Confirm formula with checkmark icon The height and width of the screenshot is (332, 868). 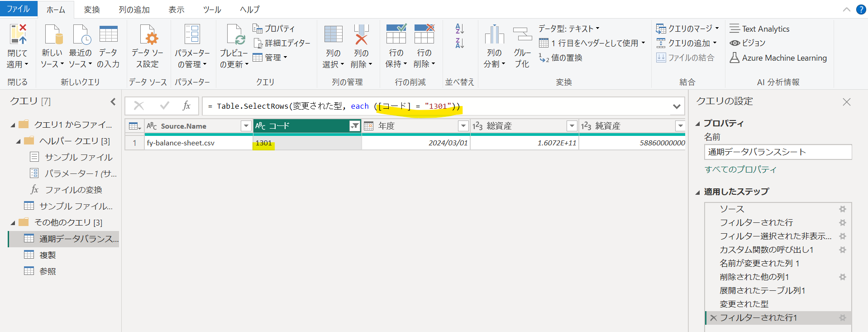165,106
